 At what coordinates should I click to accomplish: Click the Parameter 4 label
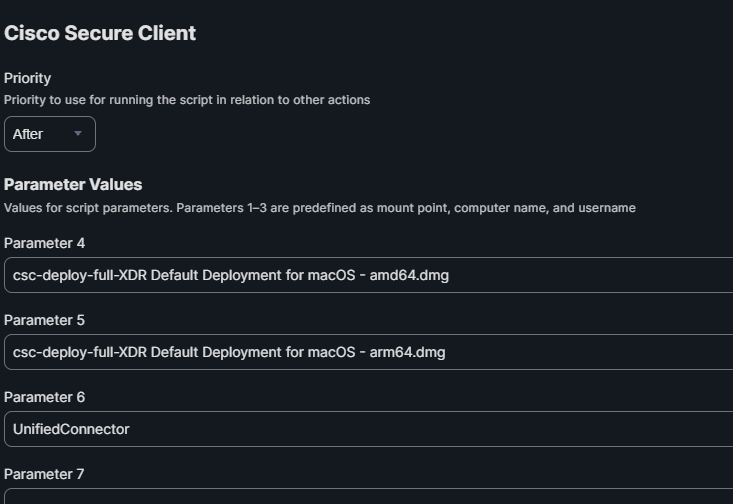44,243
